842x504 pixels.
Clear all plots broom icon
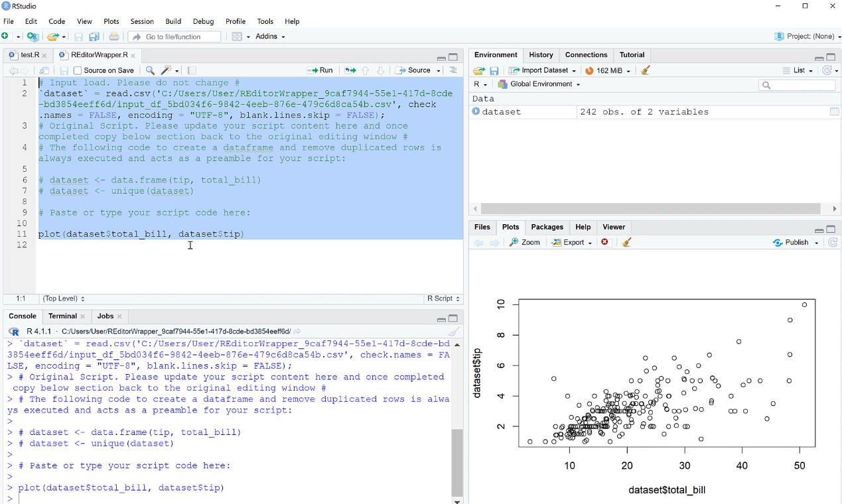click(626, 243)
